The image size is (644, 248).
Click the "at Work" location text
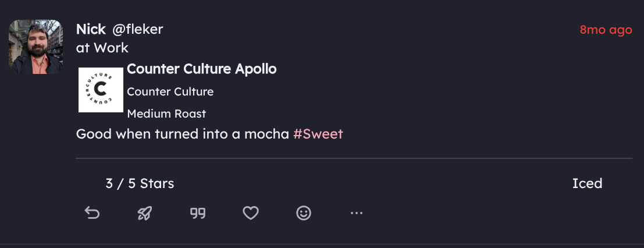102,48
